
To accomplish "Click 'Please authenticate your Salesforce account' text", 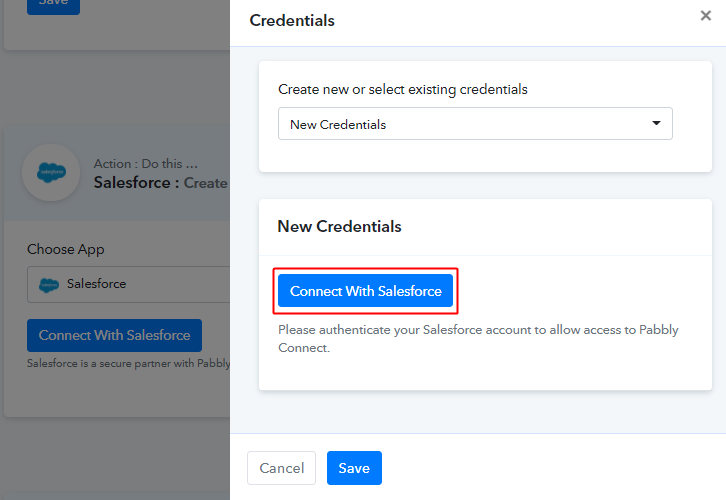I will pos(478,338).
